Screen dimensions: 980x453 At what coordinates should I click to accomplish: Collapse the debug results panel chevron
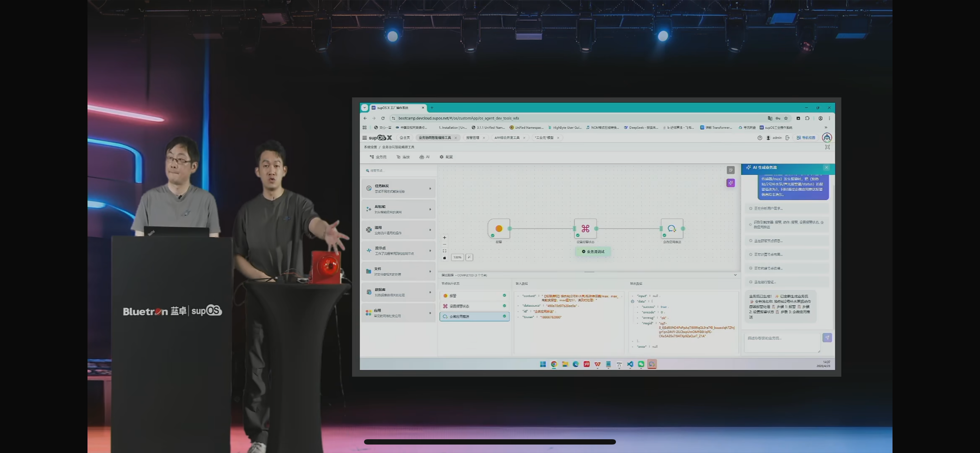click(x=735, y=274)
